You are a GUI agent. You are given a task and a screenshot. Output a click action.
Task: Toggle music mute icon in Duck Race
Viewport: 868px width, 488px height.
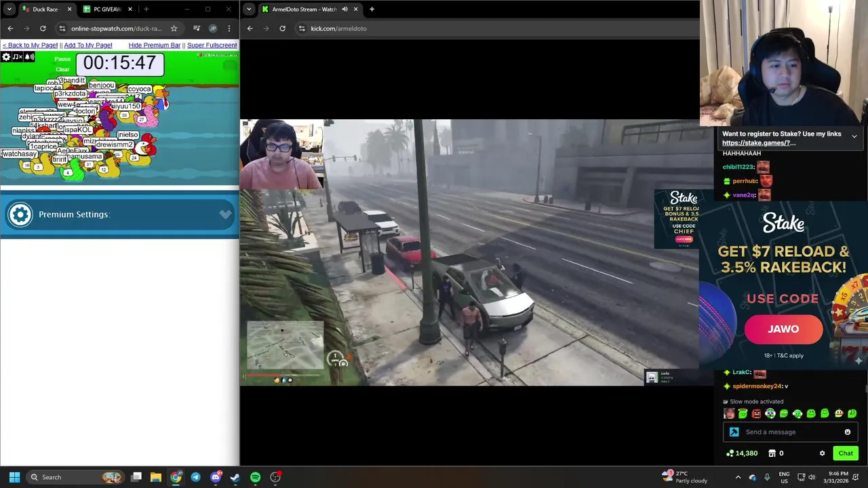coord(18,57)
